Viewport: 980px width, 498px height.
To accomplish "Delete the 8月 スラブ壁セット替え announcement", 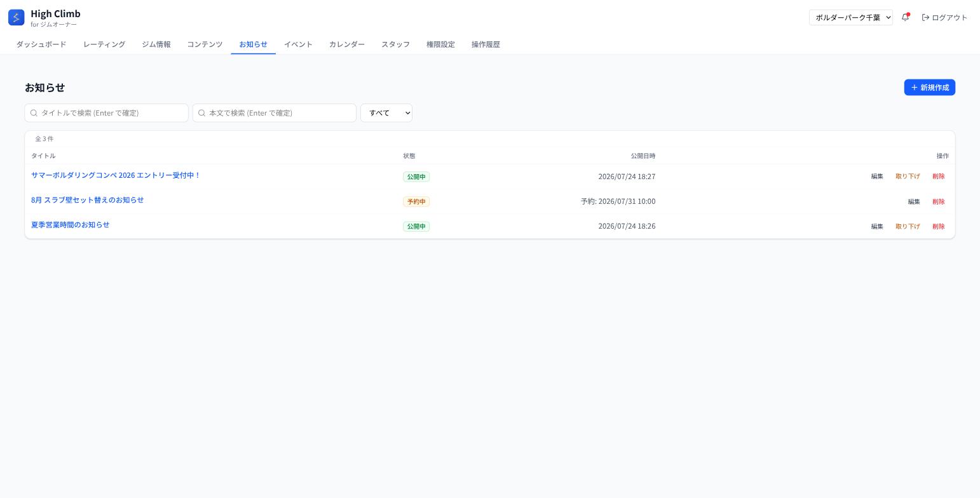I will [x=939, y=202].
